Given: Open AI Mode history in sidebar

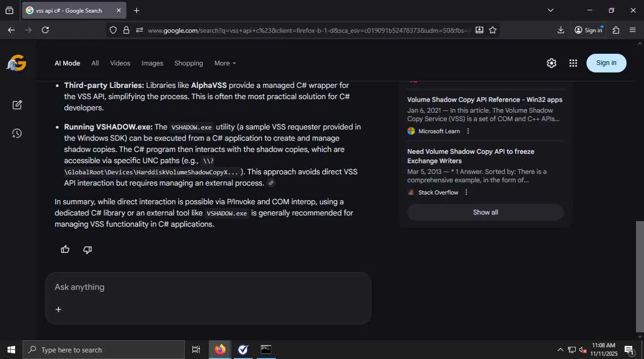Looking at the screenshot, I should click(17, 133).
